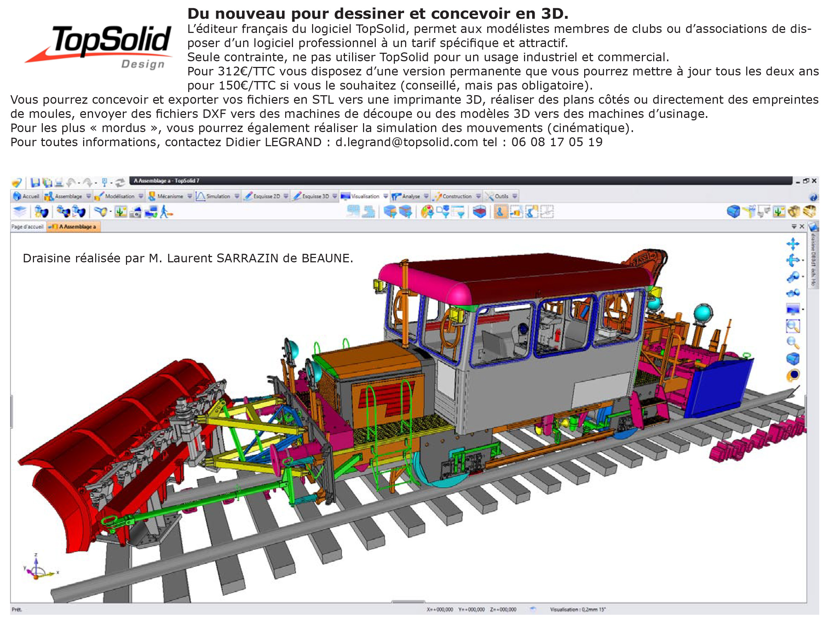Select the A Assemblage a document tab
The width and height of the screenshot is (840, 628).
pos(73,227)
